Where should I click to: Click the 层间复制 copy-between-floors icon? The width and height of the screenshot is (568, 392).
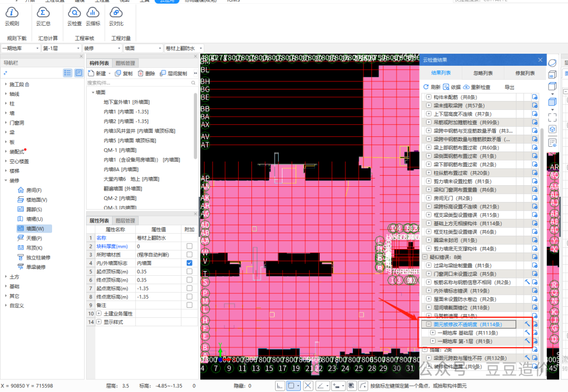[x=164, y=74]
